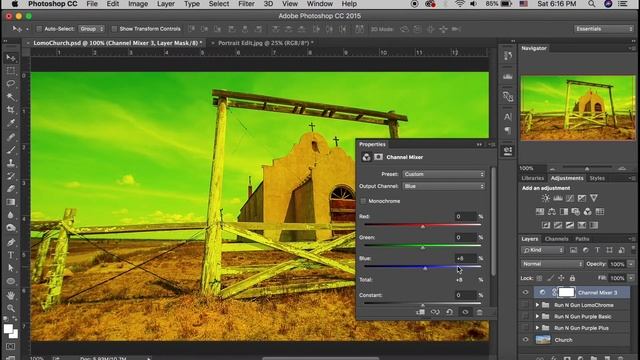Clip adjustment to layer below
The width and height of the screenshot is (640, 360).
(420, 312)
